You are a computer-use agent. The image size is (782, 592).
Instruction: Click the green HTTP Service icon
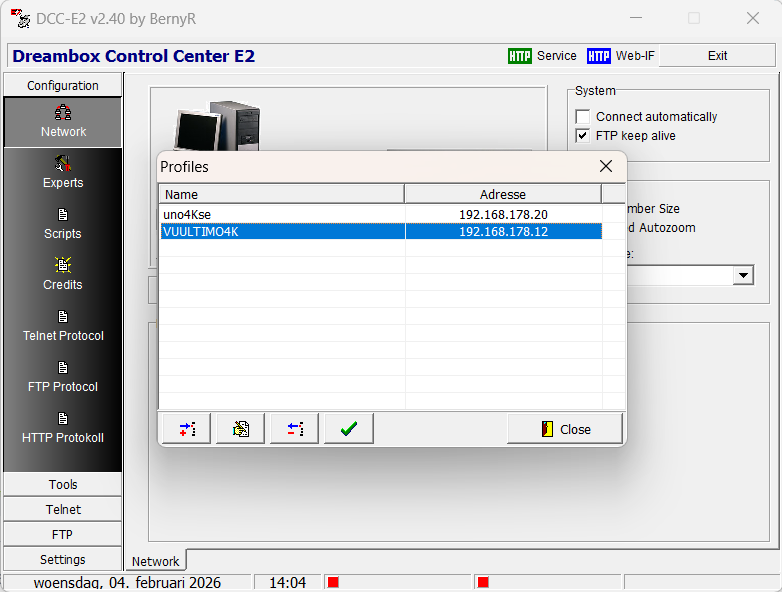pos(520,56)
